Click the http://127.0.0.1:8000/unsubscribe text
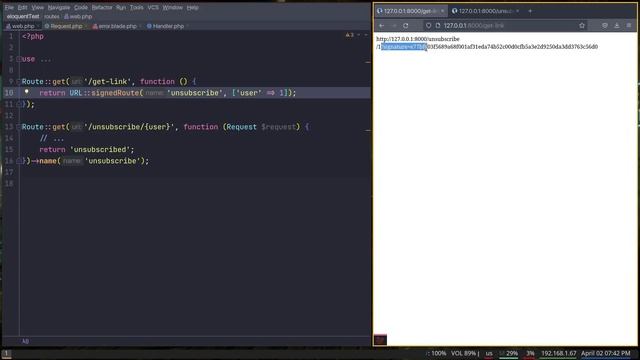Screen dimensions: 640x360 tap(418, 39)
